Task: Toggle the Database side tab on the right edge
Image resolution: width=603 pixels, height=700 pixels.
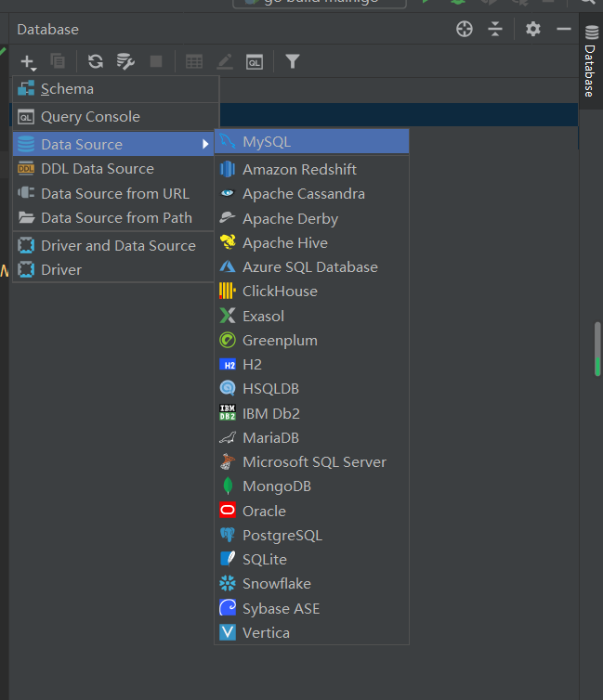Action: click(x=591, y=60)
